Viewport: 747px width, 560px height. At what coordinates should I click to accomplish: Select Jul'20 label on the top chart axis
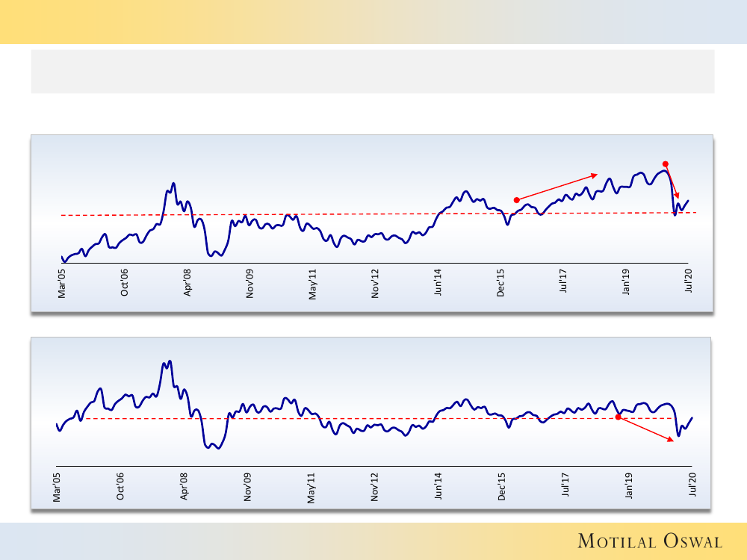[x=689, y=284]
